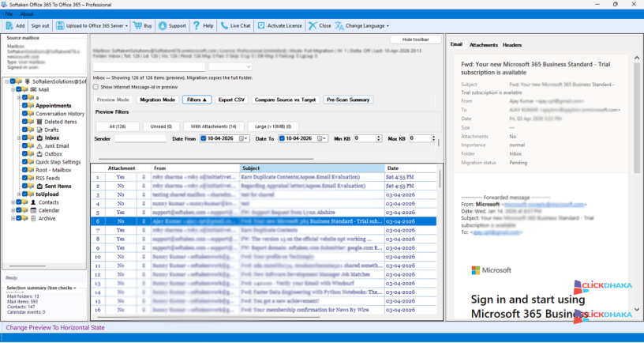The height and width of the screenshot is (343, 644).
Task: Click the Contacts person icon in tree
Action: click(x=33, y=202)
